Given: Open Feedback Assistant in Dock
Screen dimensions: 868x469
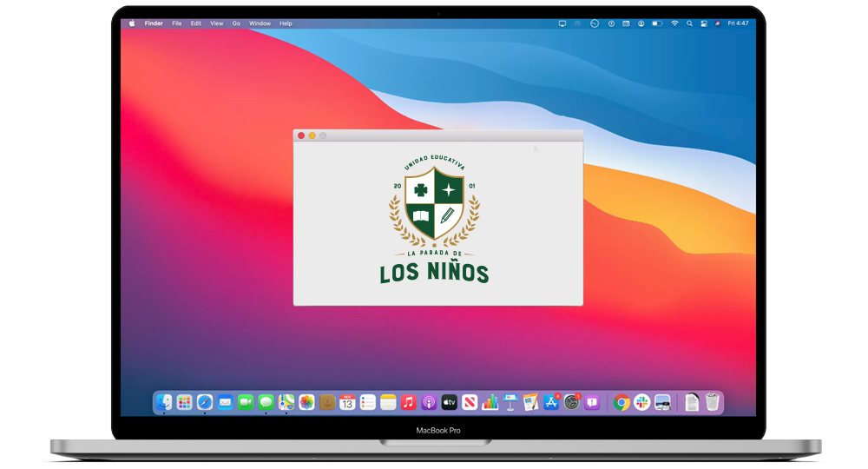Looking at the screenshot, I should 592,402.
